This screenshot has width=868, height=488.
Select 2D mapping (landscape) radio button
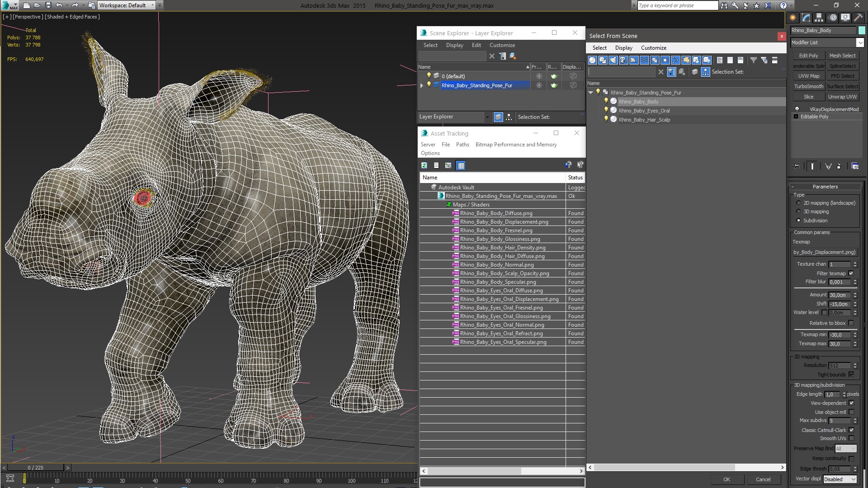[x=798, y=203]
